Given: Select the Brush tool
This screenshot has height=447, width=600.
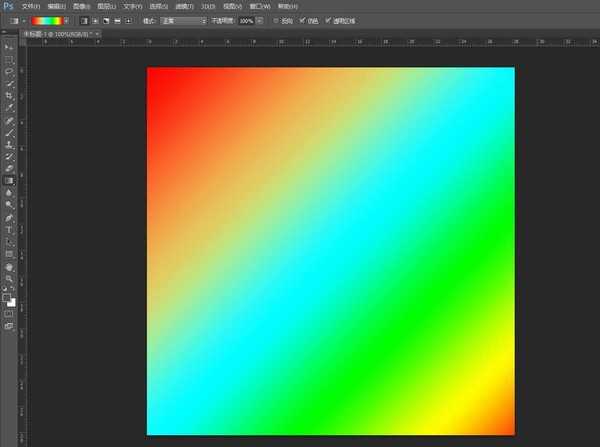Looking at the screenshot, I should (x=9, y=132).
